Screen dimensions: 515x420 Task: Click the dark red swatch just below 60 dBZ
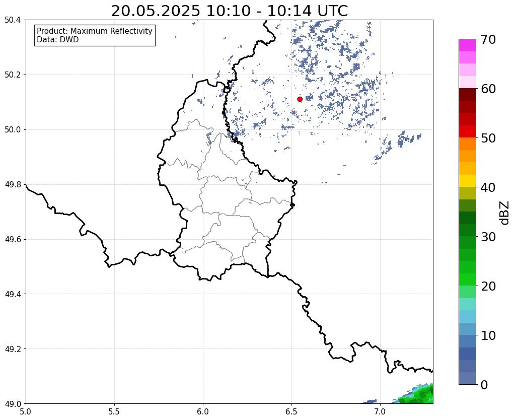[467, 95]
